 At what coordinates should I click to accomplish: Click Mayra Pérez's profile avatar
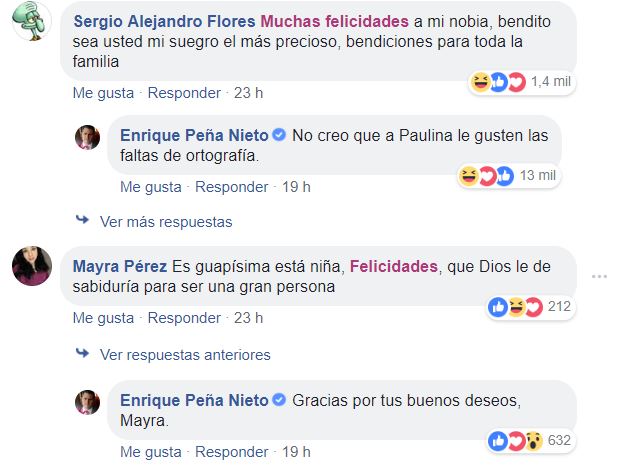click(31, 267)
